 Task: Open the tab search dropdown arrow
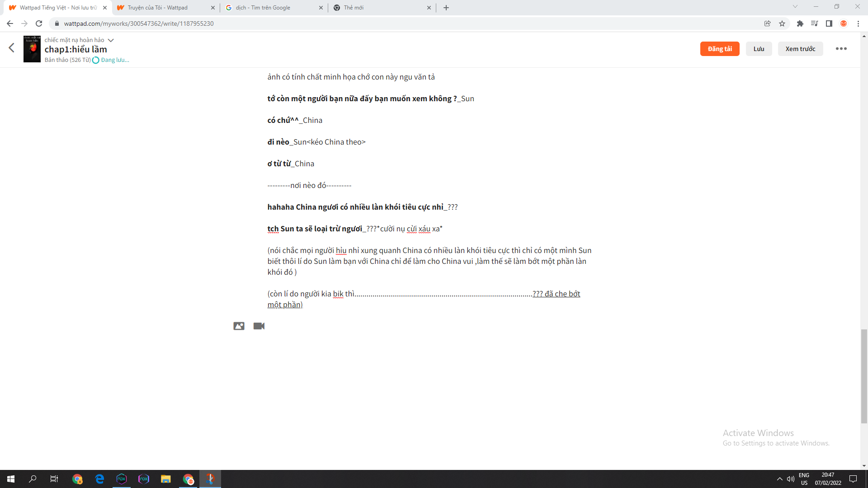(x=795, y=7)
